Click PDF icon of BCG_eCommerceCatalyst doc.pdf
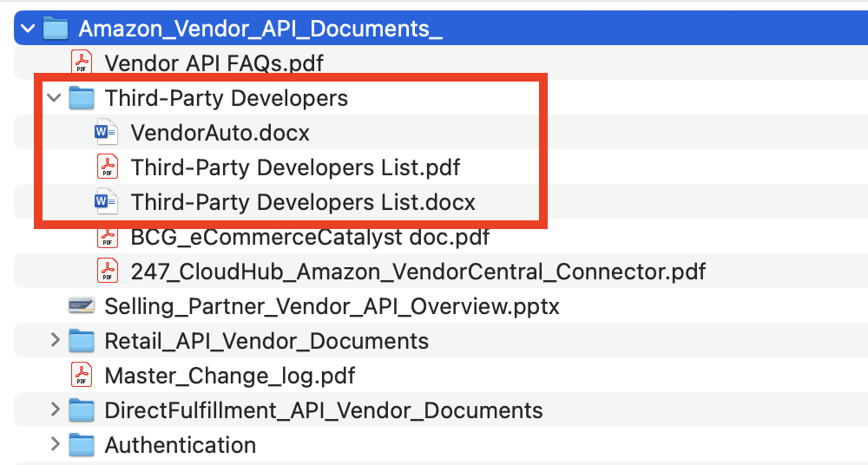Image resolution: width=868 pixels, height=465 pixels. (x=108, y=238)
